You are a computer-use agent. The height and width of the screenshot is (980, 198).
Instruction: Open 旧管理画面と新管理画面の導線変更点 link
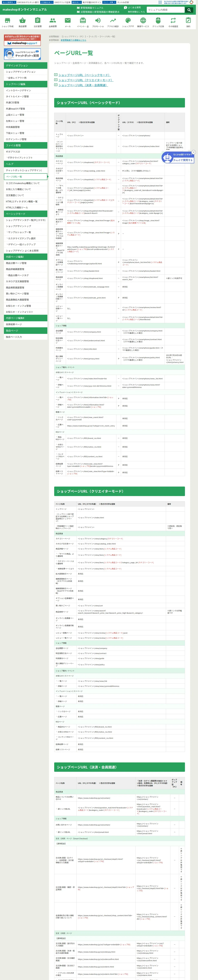click(x=98, y=12)
